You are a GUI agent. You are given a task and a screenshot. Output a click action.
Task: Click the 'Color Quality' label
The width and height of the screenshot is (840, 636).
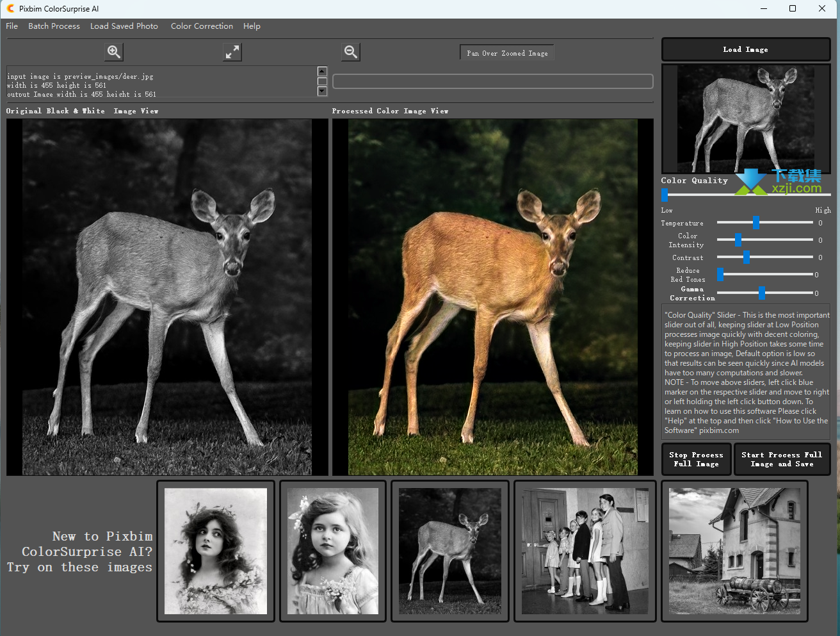click(x=694, y=181)
